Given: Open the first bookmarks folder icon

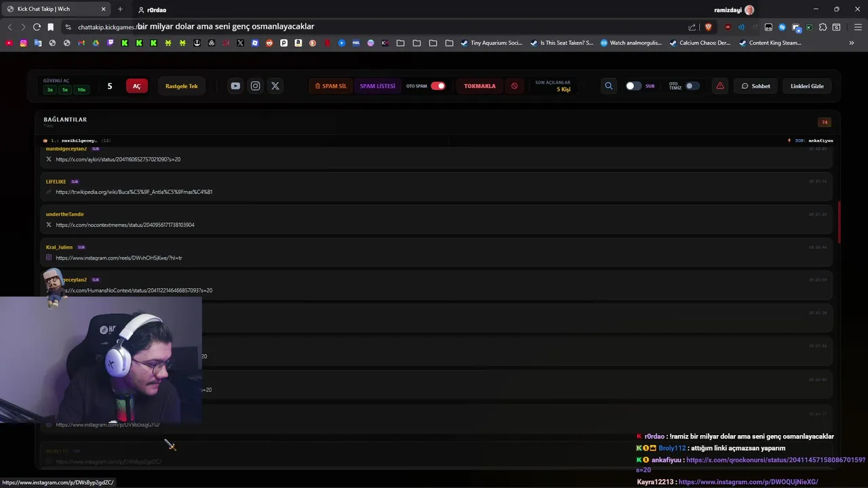Looking at the screenshot, I should coord(400,43).
